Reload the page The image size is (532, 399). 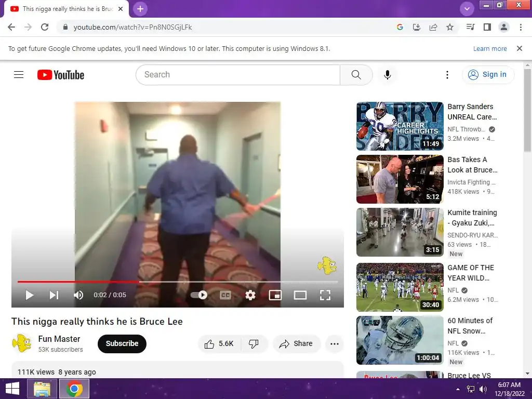[x=45, y=27]
